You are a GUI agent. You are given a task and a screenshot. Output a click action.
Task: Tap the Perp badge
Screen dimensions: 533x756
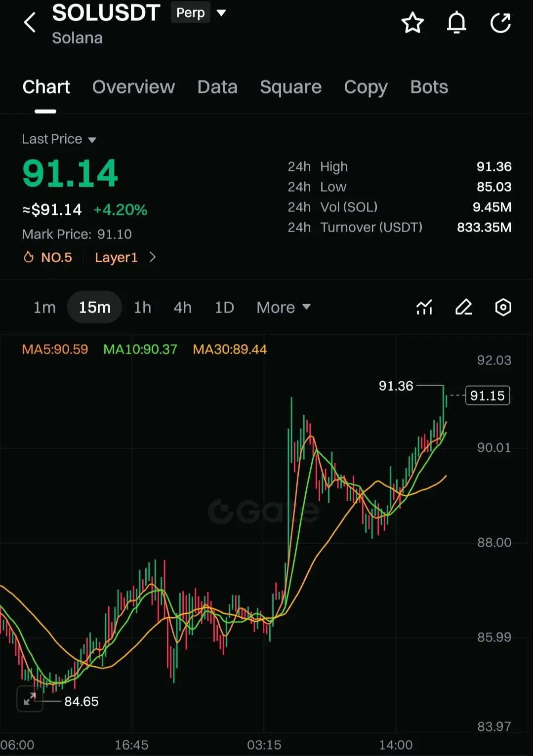click(190, 12)
